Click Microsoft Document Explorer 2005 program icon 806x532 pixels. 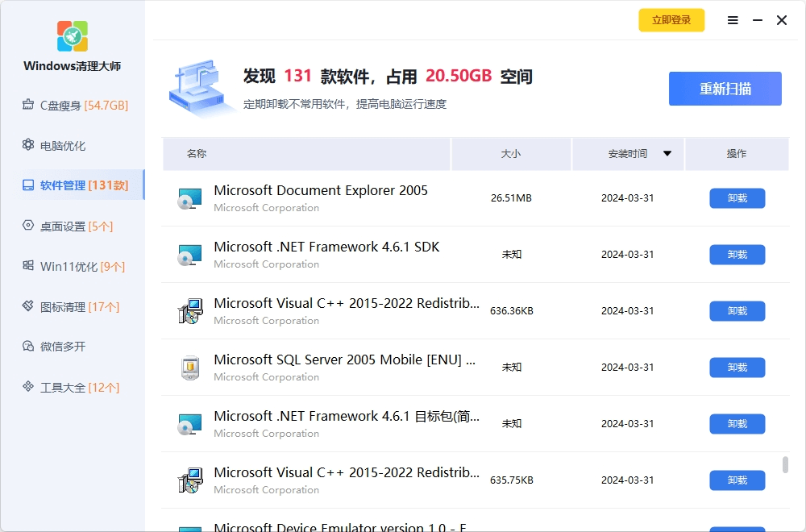(x=189, y=198)
